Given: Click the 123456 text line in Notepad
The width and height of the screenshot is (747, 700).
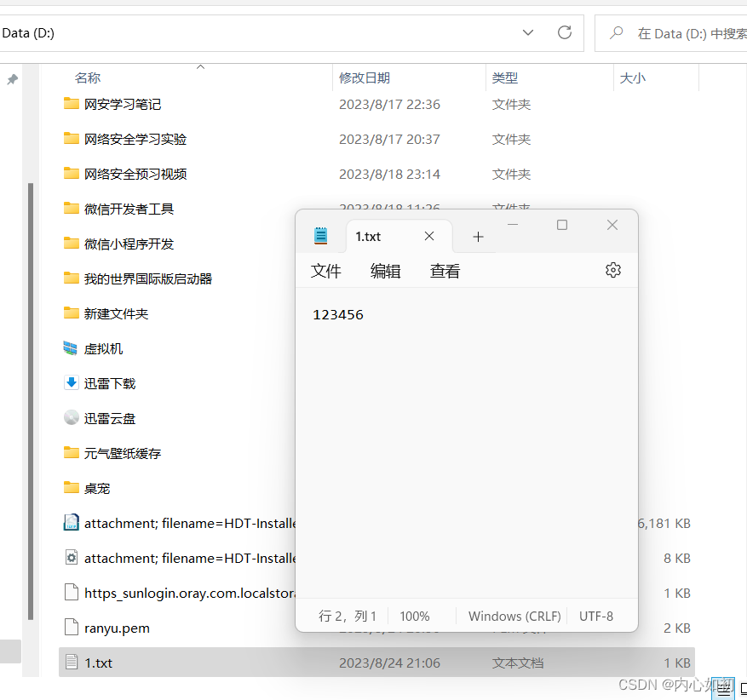Looking at the screenshot, I should pyautogui.click(x=338, y=315).
